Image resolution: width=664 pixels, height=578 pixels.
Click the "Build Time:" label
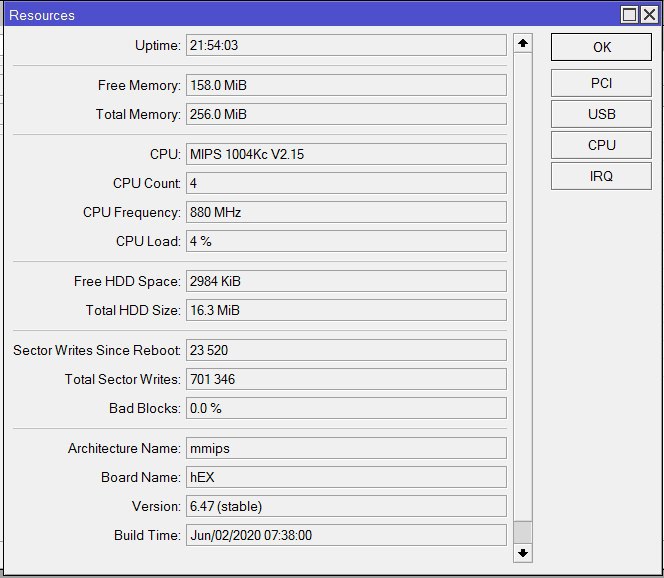pos(147,535)
